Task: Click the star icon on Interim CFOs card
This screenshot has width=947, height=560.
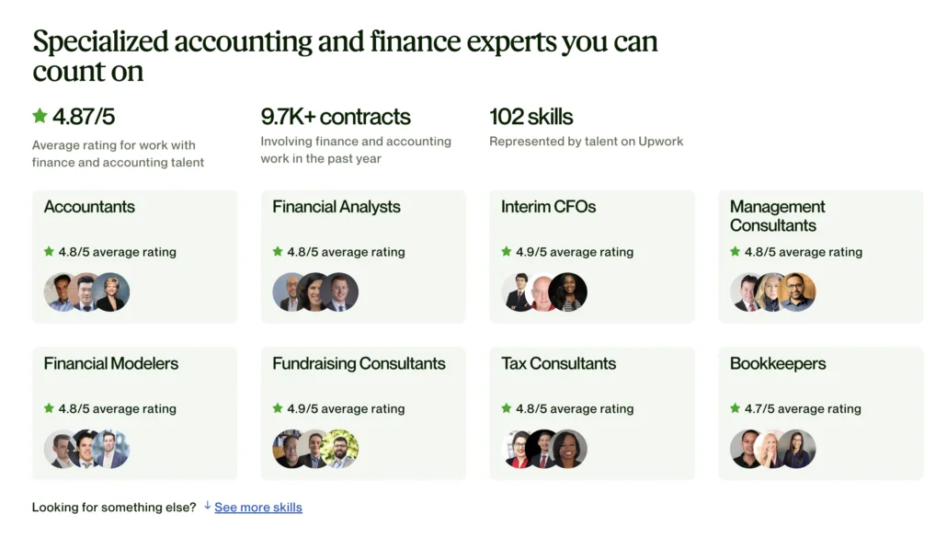Action: coord(506,251)
